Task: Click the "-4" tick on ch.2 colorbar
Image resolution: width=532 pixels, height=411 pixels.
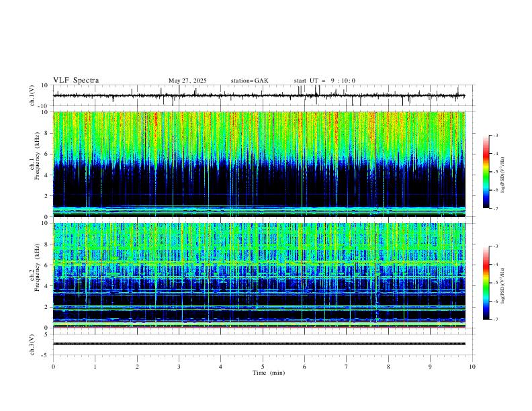Action: 495,265
